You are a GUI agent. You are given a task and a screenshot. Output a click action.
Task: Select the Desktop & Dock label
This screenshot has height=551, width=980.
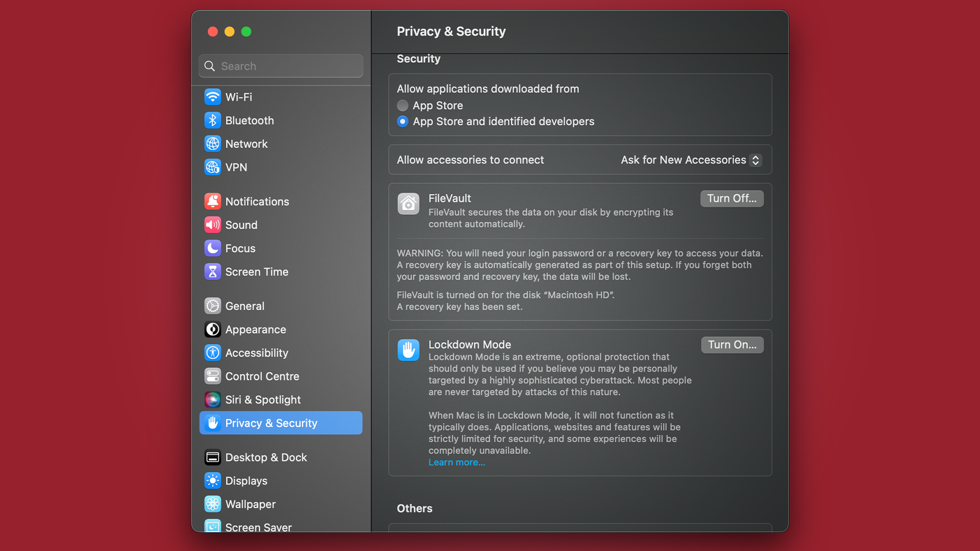click(266, 458)
